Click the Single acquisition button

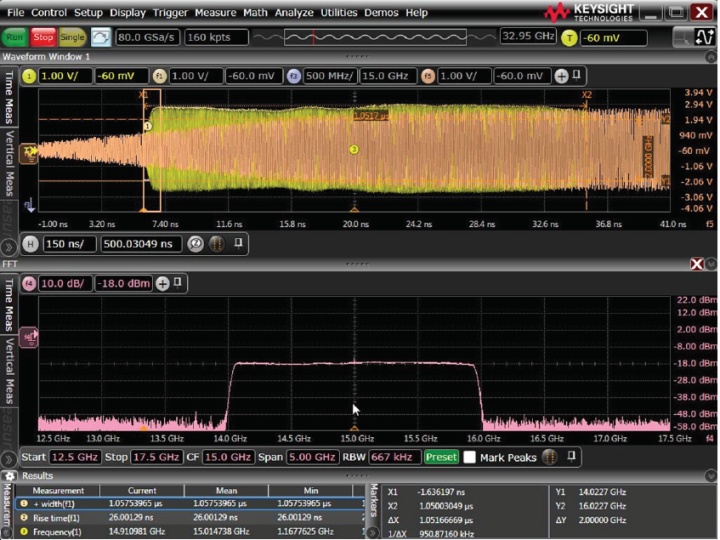pos(72,37)
